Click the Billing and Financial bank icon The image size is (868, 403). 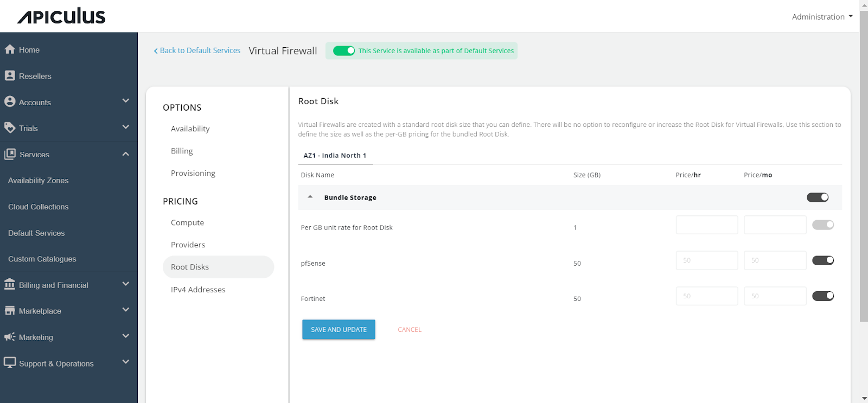pos(10,284)
